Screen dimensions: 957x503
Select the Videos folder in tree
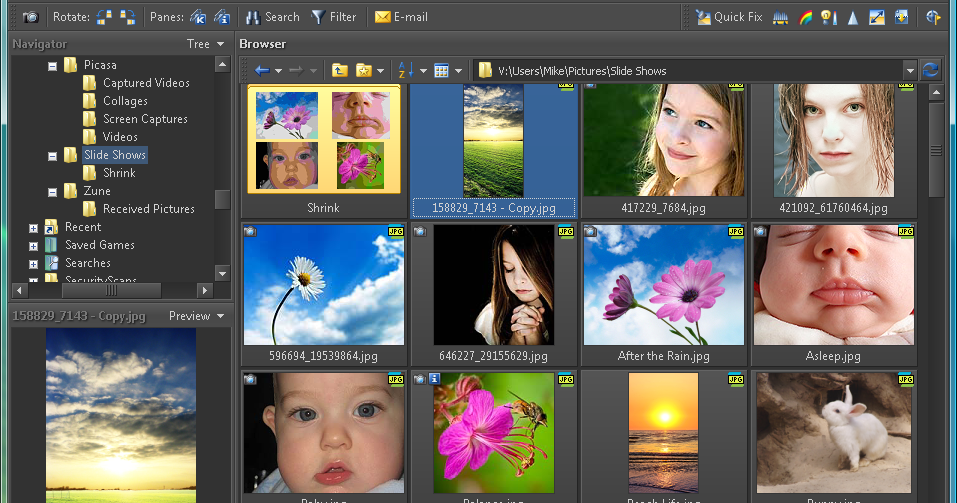120,137
